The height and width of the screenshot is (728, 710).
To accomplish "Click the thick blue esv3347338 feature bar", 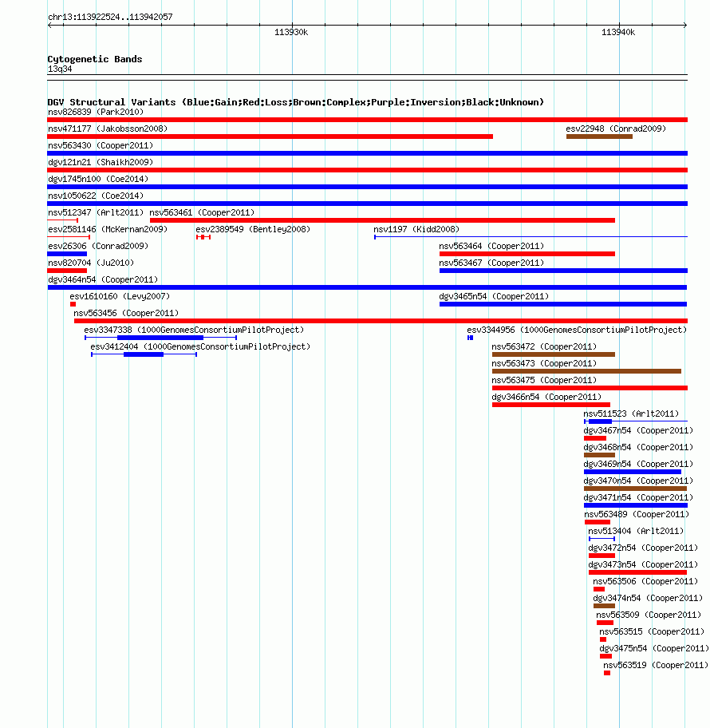I will click(160, 338).
